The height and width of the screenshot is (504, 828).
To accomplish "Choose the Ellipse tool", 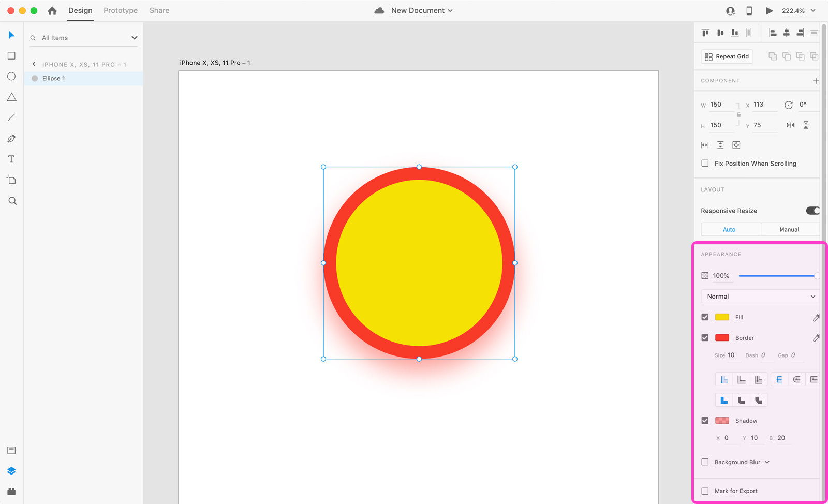I will point(11,77).
